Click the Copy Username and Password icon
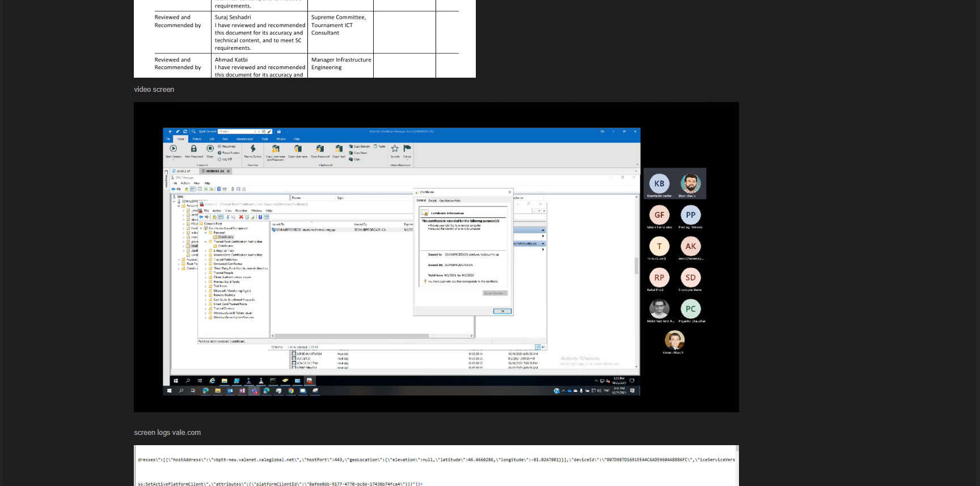 pyautogui.click(x=276, y=149)
